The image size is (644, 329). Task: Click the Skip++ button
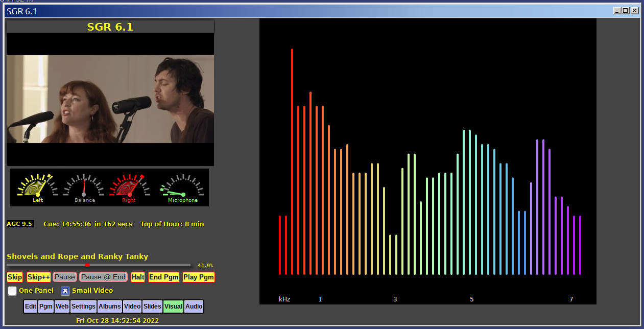coord(39,277)
